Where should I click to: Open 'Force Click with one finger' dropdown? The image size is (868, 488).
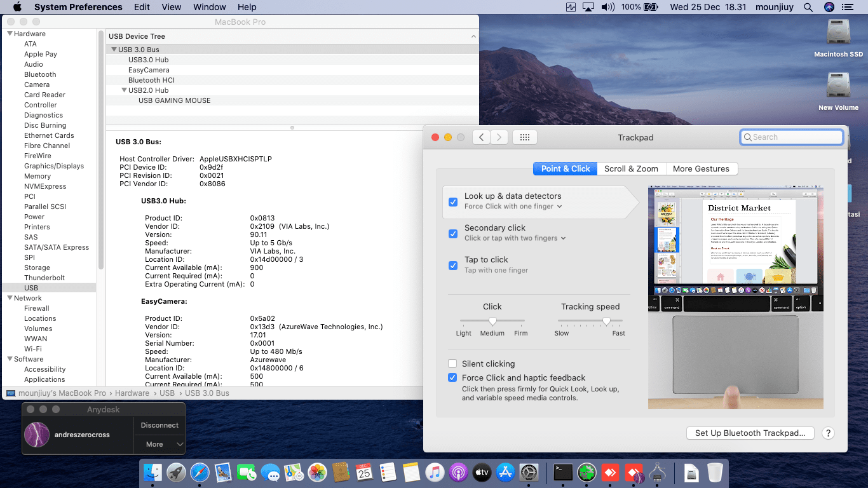(x=513, y=207)
